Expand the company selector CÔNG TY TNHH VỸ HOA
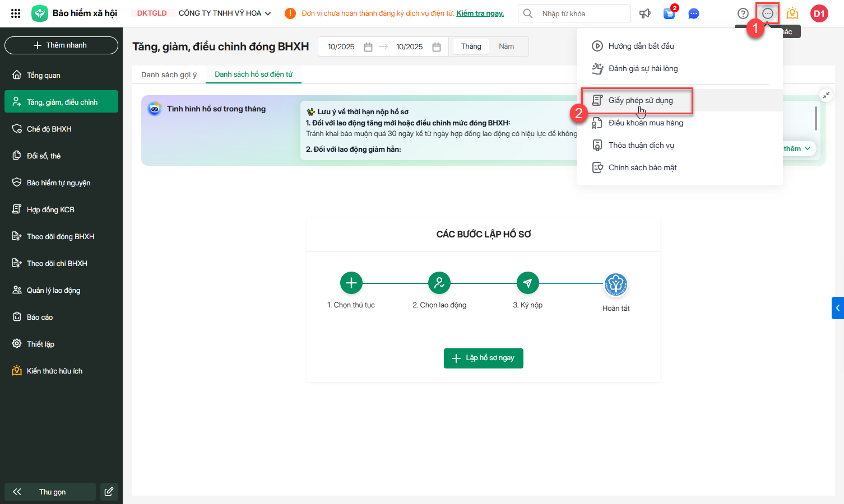This screenshot has width=844, height=504. [224, 13]
